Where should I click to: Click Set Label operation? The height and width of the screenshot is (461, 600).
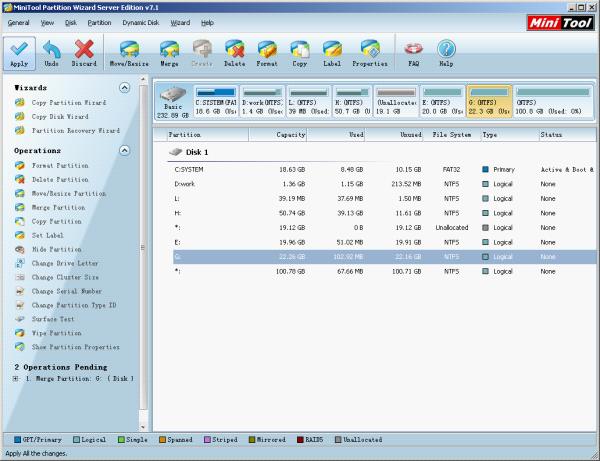pyautogui.click(x=47, y=235)
